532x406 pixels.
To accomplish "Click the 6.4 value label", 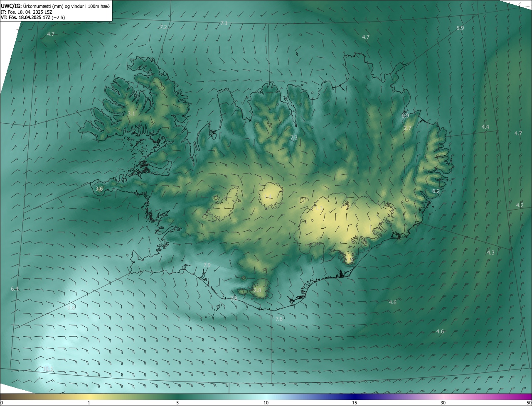I will (x=15, y=289).
